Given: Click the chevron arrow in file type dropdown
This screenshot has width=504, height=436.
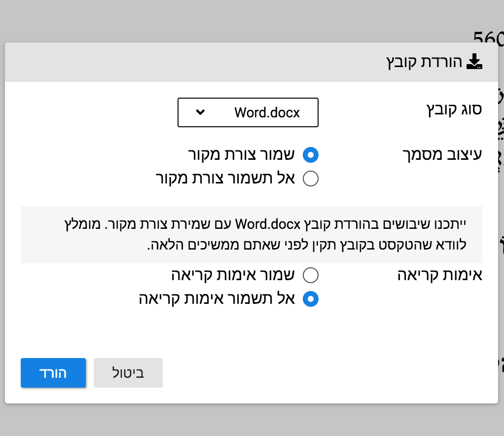Looking at the screenshot, I should click(x=200, y=112).
